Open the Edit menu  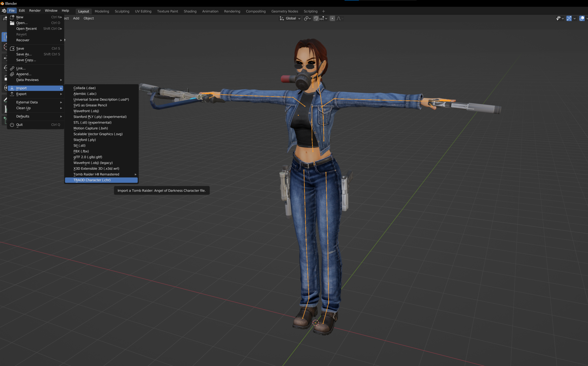pos(22,11)
